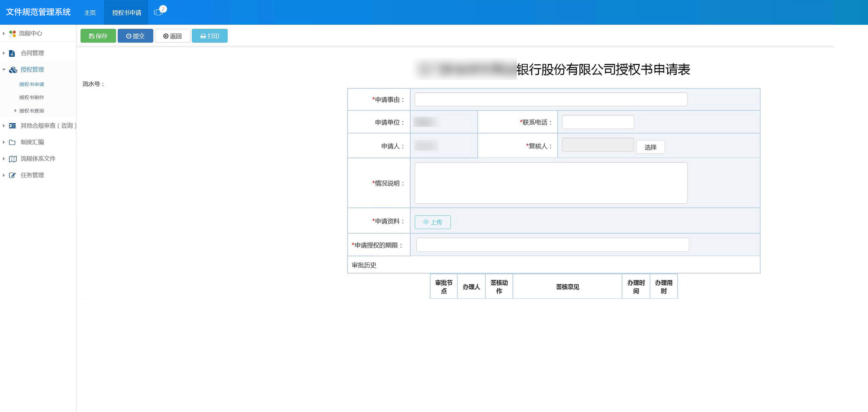Open the 制度汇编 menu item

(x=32, y=142)
